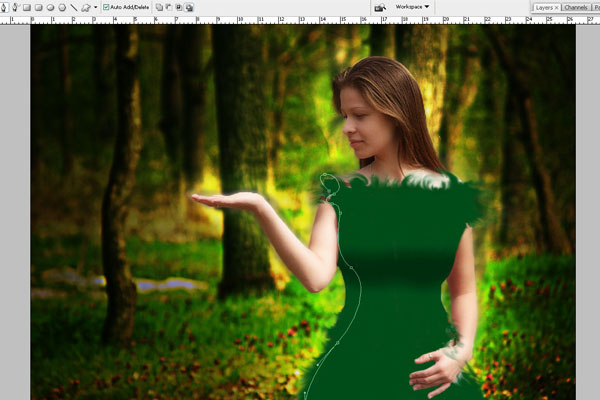This screenshot has height=400, width=600.
Task: Switch to the Layers tab
Action: (544, 7)
